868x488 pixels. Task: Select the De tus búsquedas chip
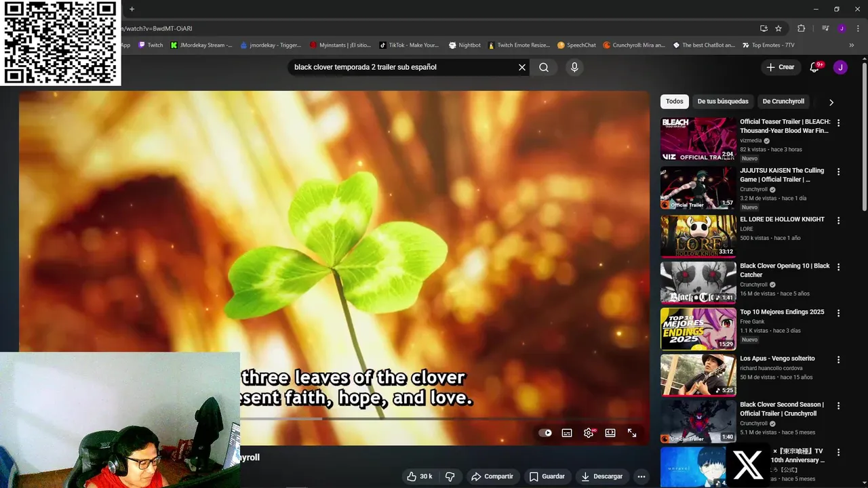723,102
